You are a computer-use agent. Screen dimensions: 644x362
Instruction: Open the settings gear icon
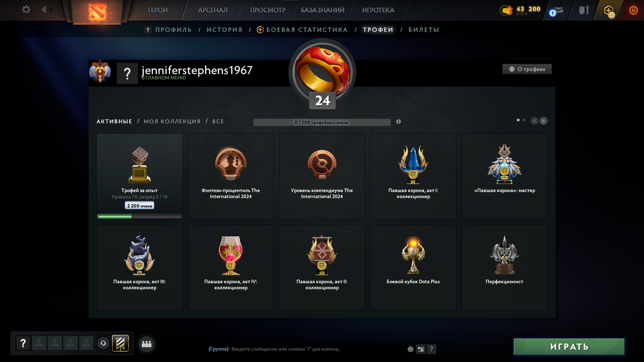(x=26, y=10)
